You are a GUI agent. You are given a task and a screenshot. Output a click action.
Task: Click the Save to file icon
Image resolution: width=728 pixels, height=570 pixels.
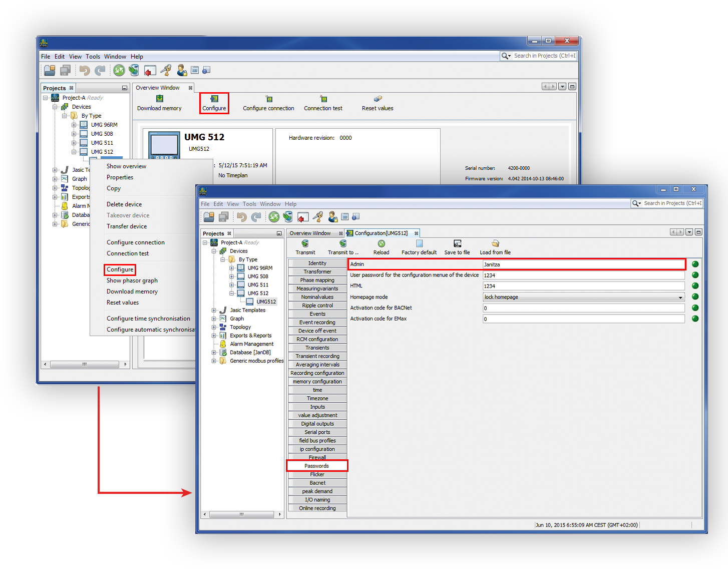point(457,244)
